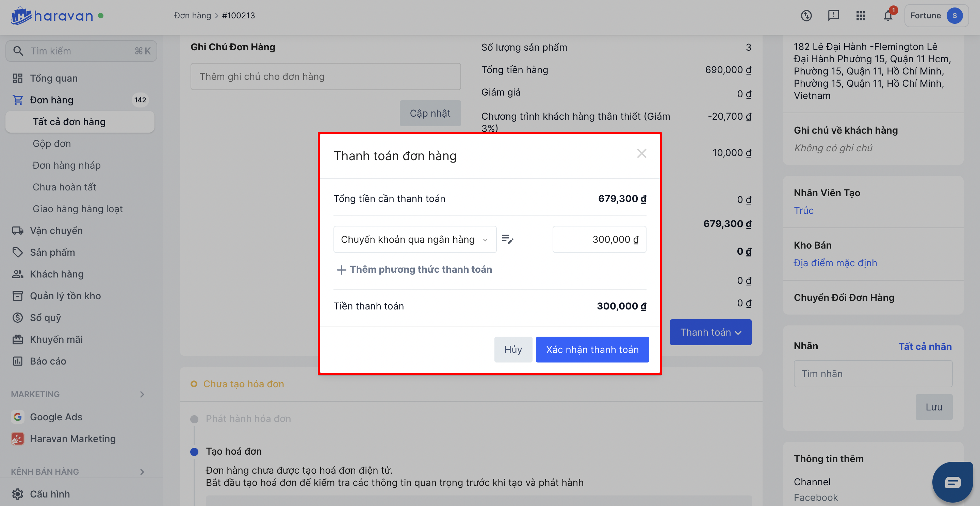
Task: Open the apps grid icon
Action: coord(861,16)
